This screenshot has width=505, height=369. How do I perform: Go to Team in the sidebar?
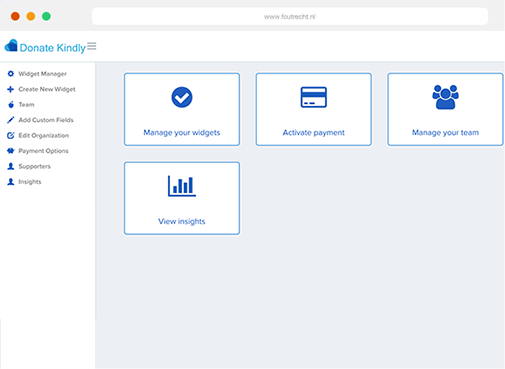tap(26, 105)
